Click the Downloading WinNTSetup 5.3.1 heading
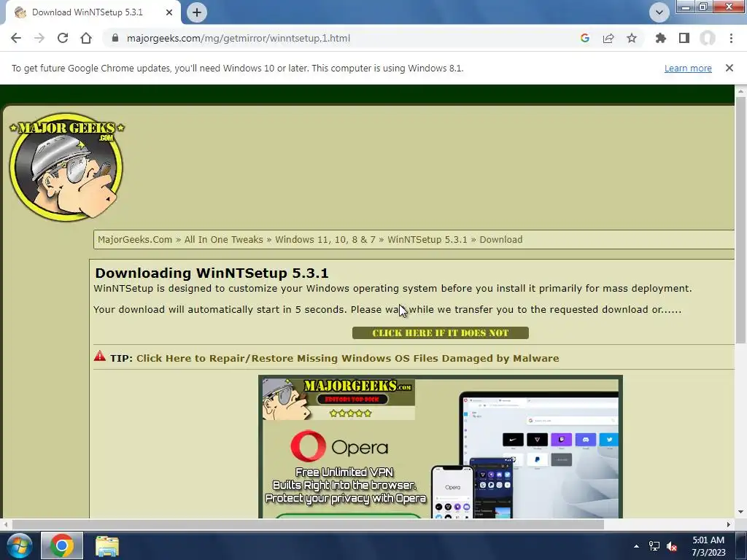 point(212,273)
